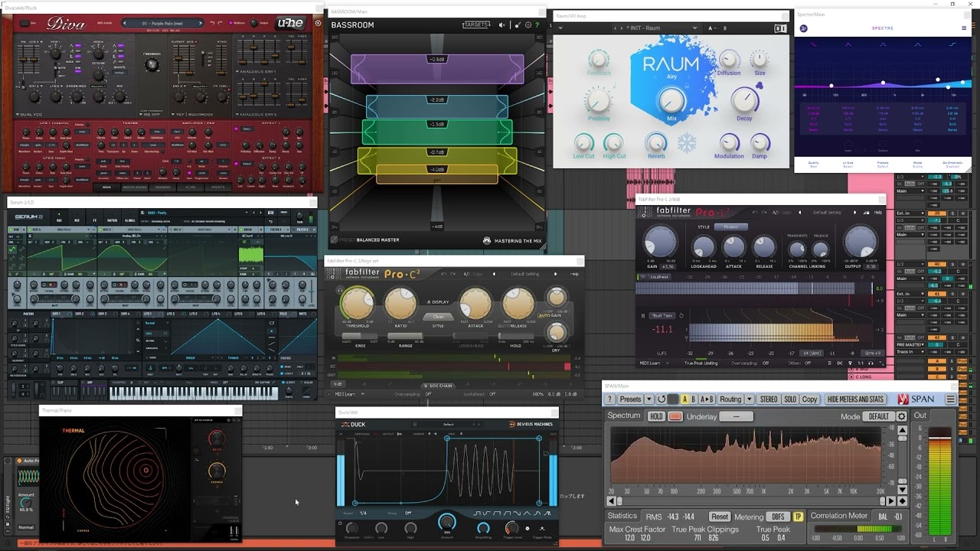Image resolution: width=980 pixels, height=551 pixels.
Task: Click SPAN horizontal scroll right arrow
Action: 890,501
